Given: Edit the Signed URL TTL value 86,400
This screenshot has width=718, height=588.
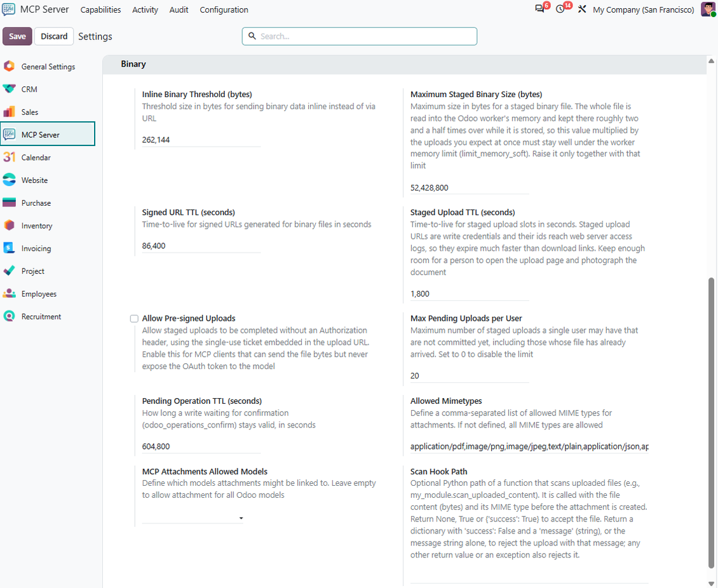Looking at the screenshot, I should coord(201,246).
